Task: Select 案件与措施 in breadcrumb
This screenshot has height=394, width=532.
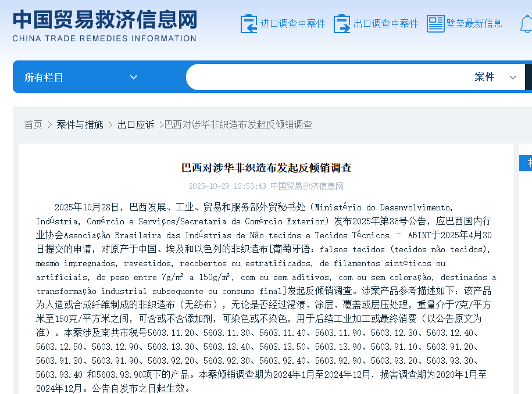Action: [x=80, y=124]
